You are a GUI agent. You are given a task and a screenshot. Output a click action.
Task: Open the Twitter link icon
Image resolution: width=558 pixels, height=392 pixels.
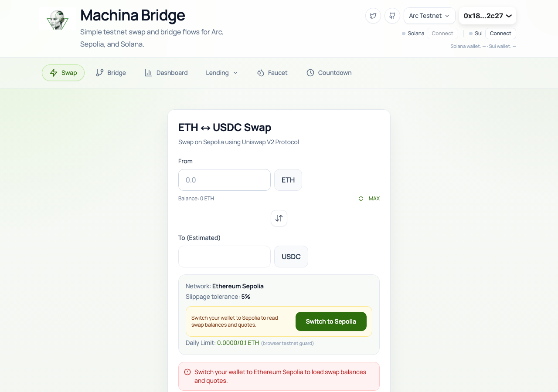(x=373, y=16)
